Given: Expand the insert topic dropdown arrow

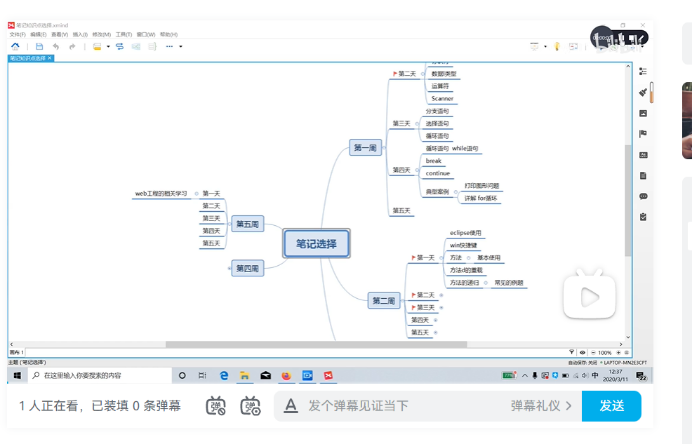Looking at the screenshot, I should pos(108,46).
